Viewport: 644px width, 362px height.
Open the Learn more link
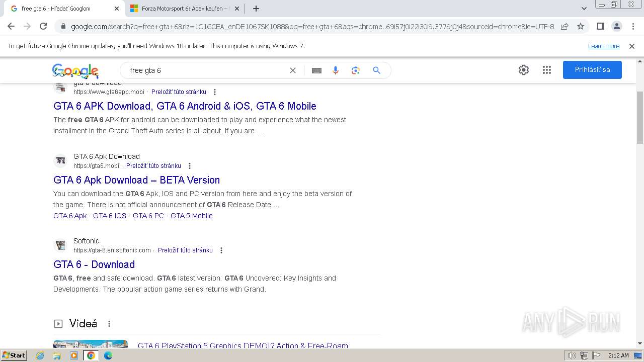(x=604, y=46)
